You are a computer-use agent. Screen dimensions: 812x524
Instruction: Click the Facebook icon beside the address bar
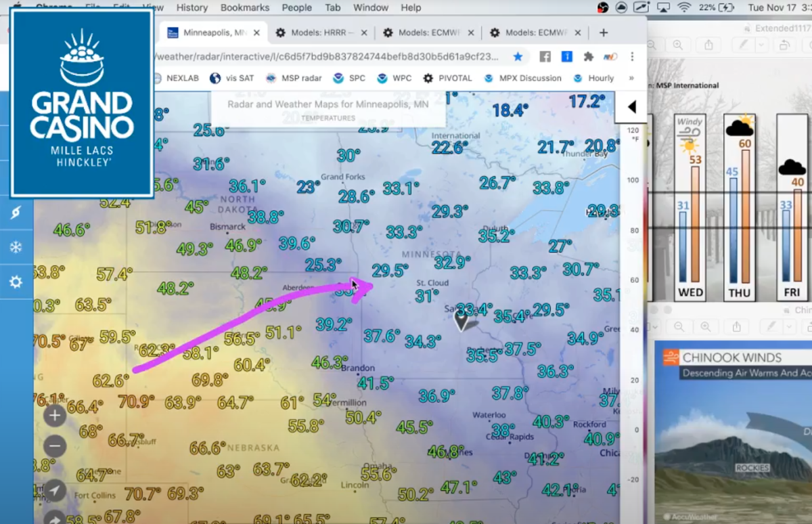[545, 57]
